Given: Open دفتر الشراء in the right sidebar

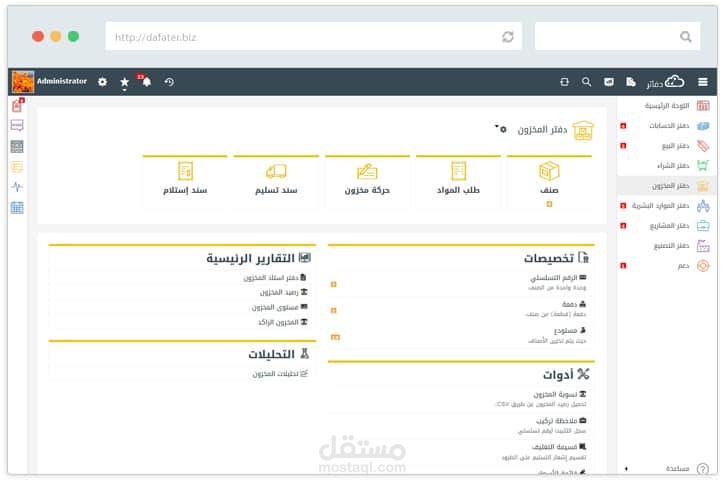Looking at the screenshot, I should [x=667, y=166].
